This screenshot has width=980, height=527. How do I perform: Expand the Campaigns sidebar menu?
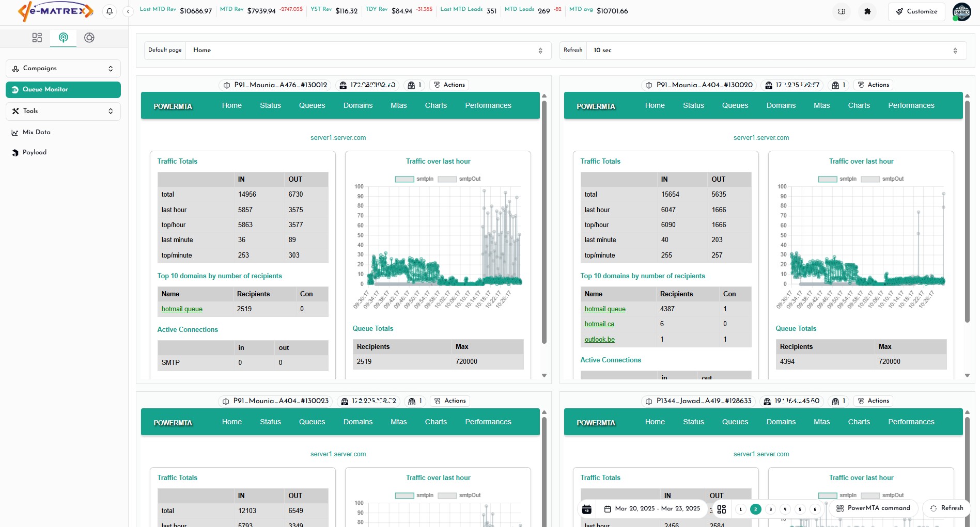coord(63,69)
